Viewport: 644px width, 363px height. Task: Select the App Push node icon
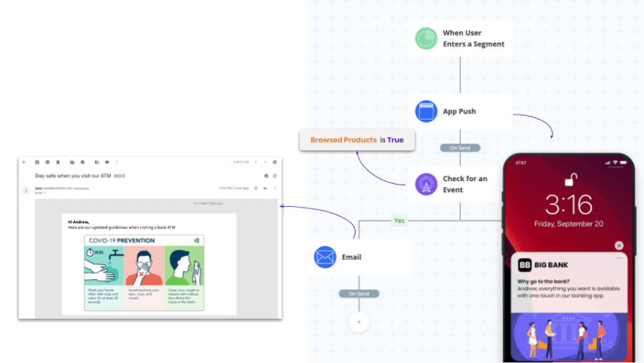pos(426,112)
